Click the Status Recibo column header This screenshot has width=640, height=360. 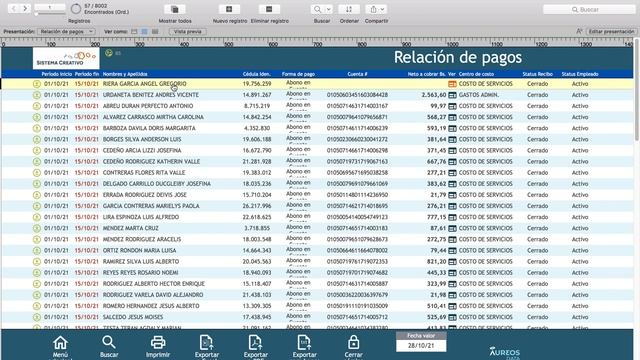(538, 74)
